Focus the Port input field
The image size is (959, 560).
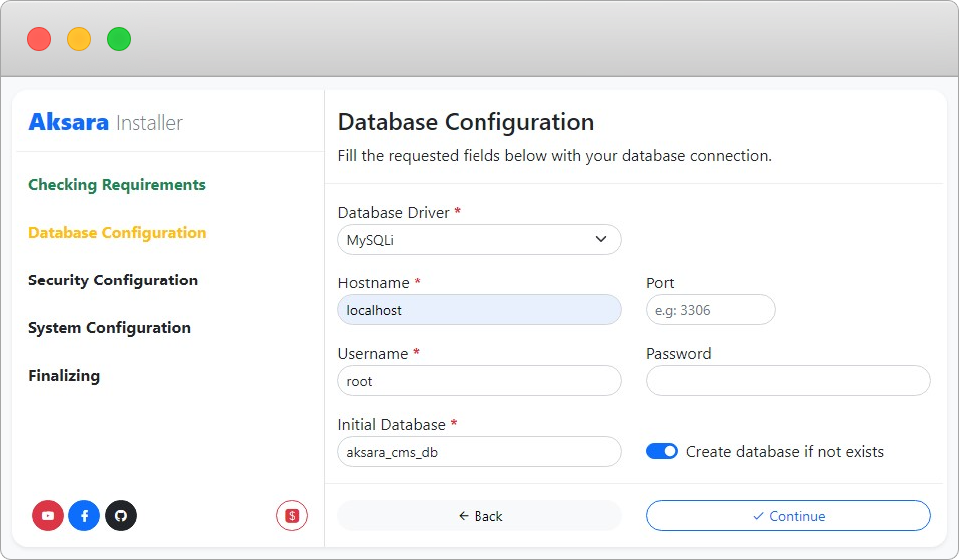710,310
